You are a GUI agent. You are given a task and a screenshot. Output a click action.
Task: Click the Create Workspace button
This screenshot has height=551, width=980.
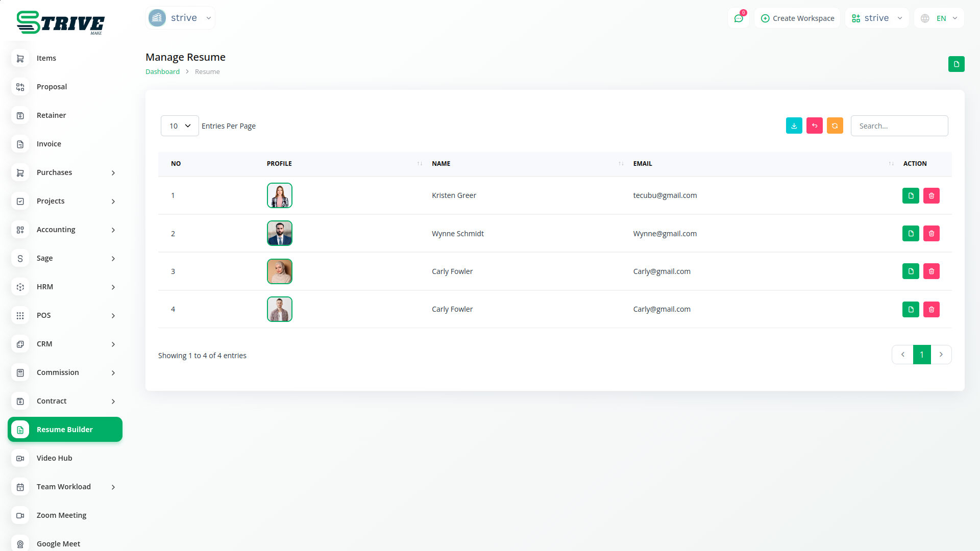(x=797, y=18)
